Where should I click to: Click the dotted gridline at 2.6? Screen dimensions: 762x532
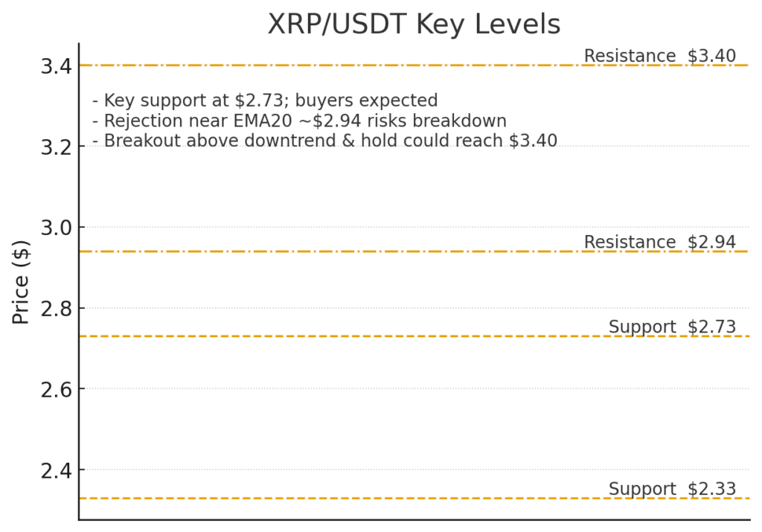click(x=414, y=388)
